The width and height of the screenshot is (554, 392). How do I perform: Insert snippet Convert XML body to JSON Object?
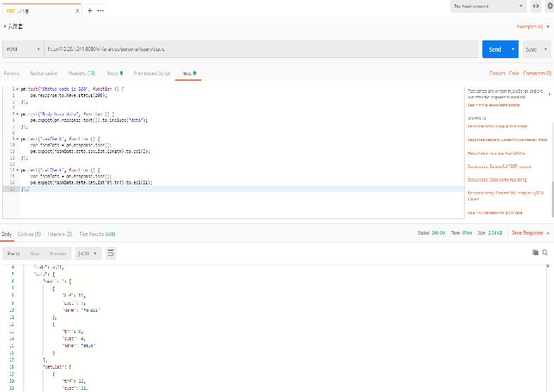[x=505, y=196]
